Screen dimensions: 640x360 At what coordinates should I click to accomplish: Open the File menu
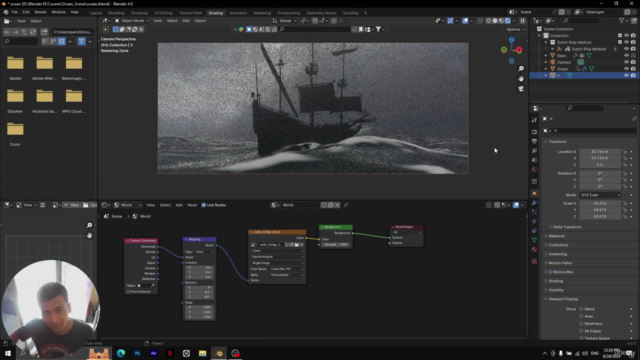click(x=15, y=12)
